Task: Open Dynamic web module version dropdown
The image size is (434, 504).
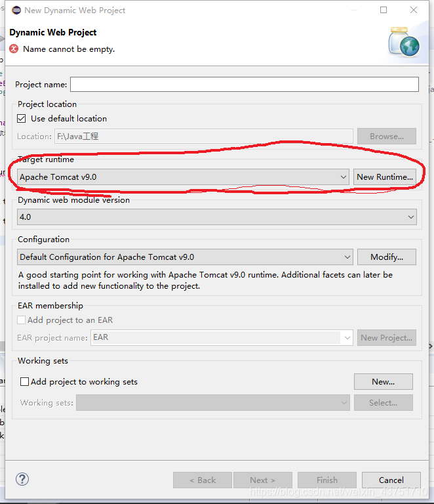Action: pos(217,217)
